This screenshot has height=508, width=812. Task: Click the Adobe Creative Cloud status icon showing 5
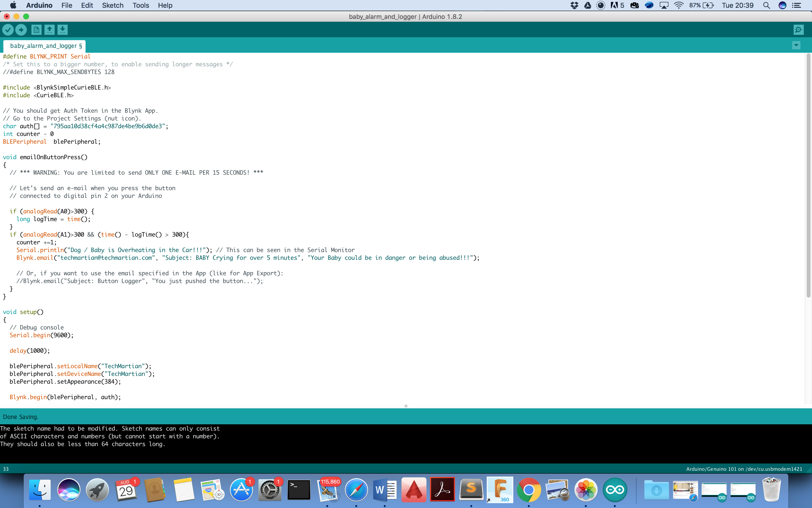pyautogui.click(x=617, y=5)
